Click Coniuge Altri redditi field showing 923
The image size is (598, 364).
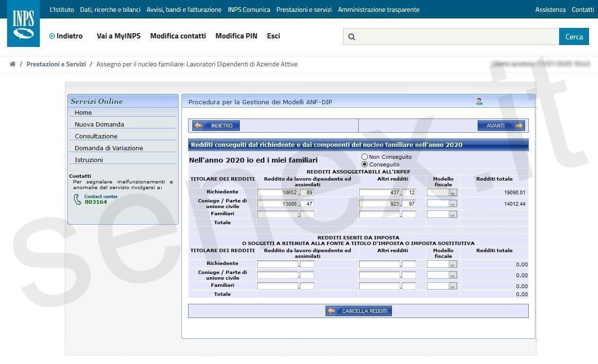(x=380, y=204)
